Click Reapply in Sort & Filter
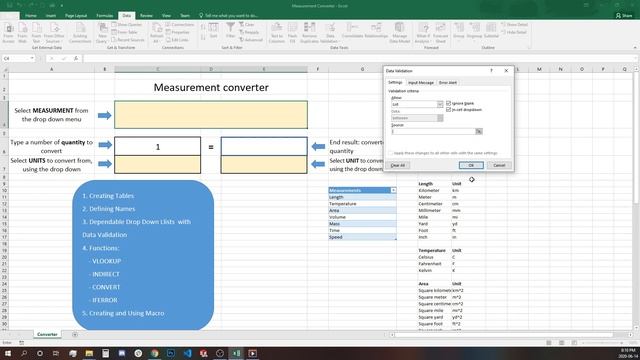This screenshot has width=640, height=360. pos(249,32)
